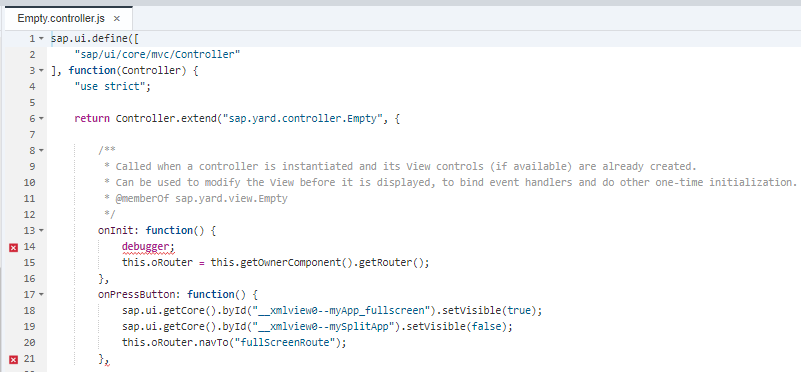Click line number 2 in the gutter

(x=32, y=54)
